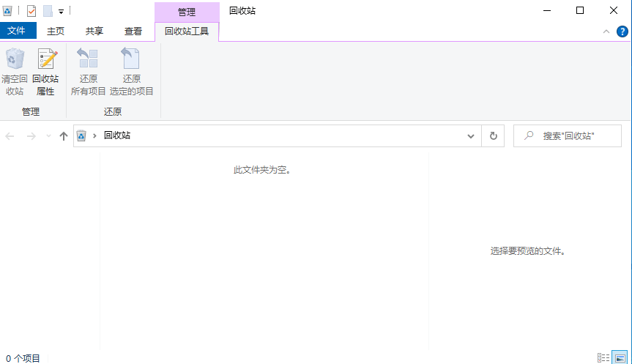The height and width of the screenshot is (364, 632).
Task: Go up one level with Up arrow
Action: [63, 136]
